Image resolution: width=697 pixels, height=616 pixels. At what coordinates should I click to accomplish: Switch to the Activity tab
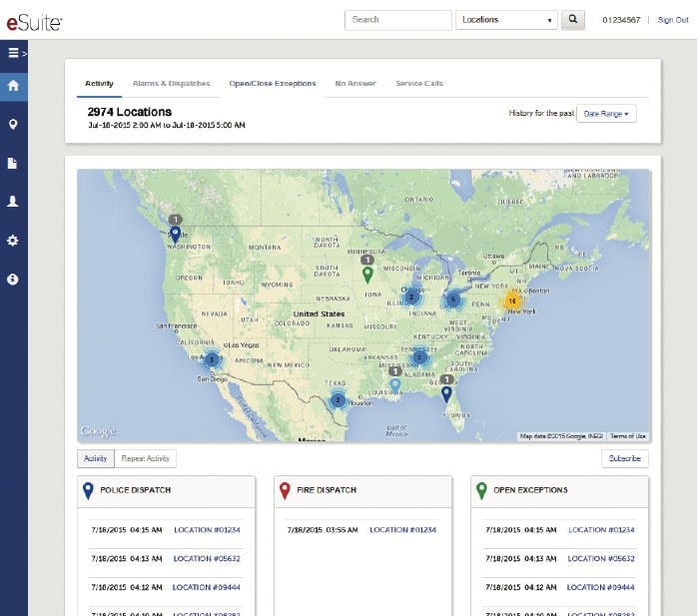[99, 84]
